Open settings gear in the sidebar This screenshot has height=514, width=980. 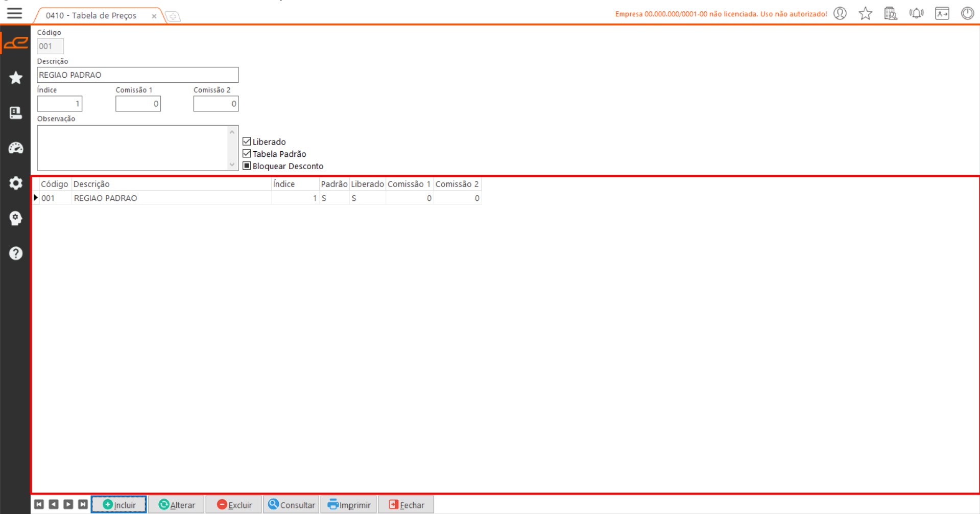[x=16, y=183]
